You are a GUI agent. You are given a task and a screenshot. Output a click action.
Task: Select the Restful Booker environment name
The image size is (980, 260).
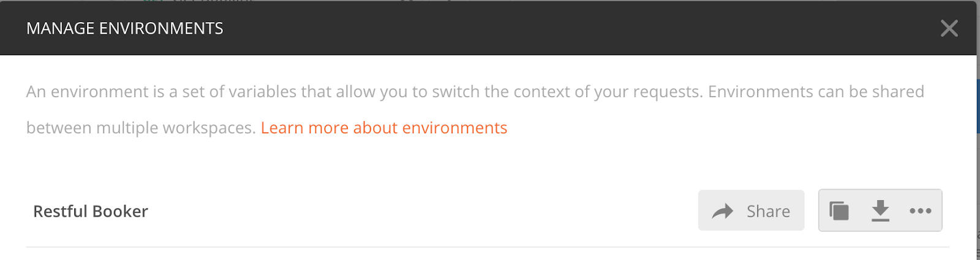pos(91,212)
